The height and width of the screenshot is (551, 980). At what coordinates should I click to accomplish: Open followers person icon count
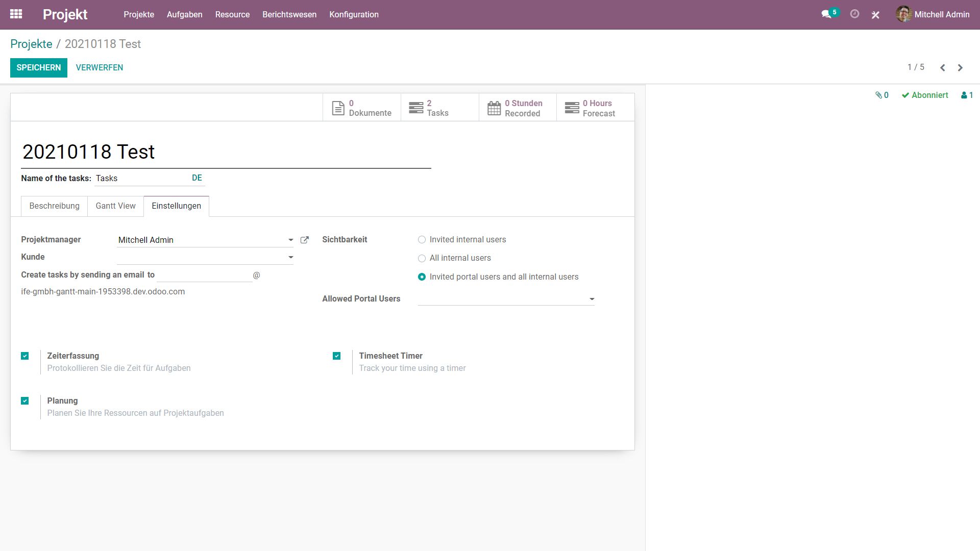click(967, 95)
